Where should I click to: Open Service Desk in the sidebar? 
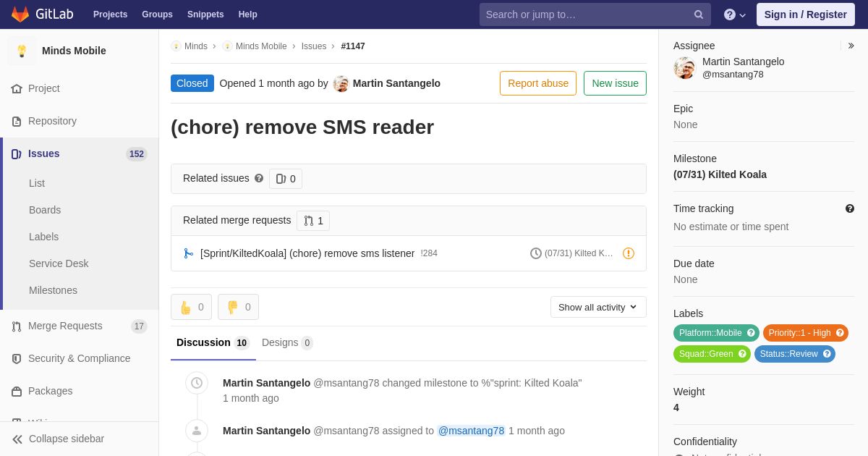(59, 263)
